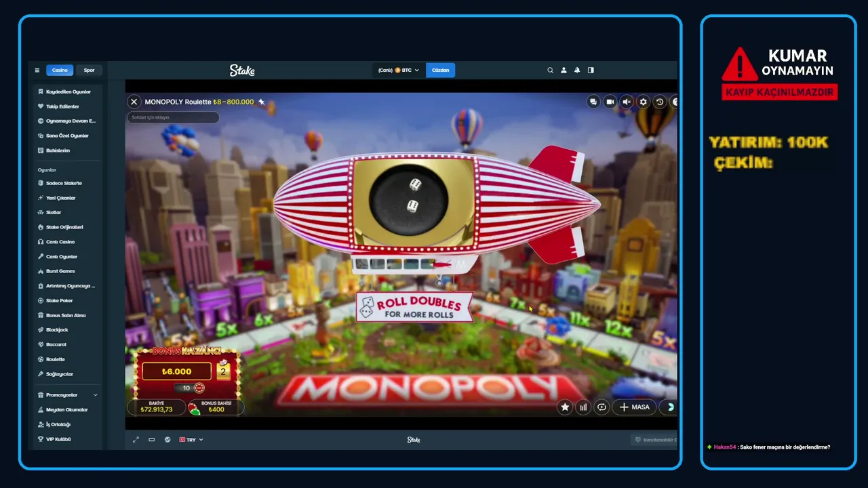Open Kaydedilen Oyunlar in the sidebar
Image resolution: width=868 pixels, height=488 pixels.
point(68,91)
